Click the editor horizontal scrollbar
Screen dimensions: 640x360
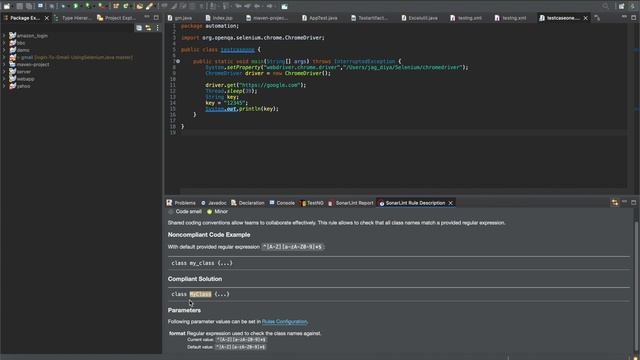pyautogui.click(x=403, y=191)
